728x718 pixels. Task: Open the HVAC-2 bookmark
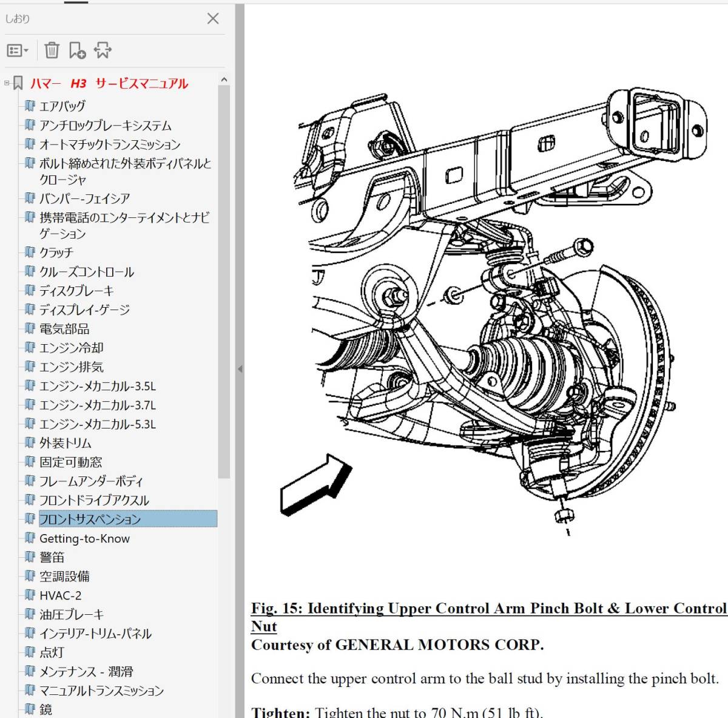(x=60, y=595)
